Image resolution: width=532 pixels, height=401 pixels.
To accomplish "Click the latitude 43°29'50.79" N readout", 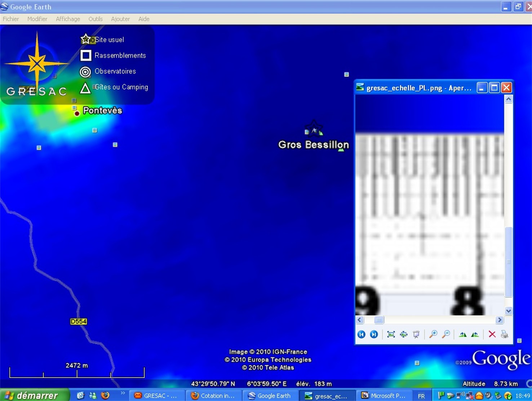I will coord(213,384).
